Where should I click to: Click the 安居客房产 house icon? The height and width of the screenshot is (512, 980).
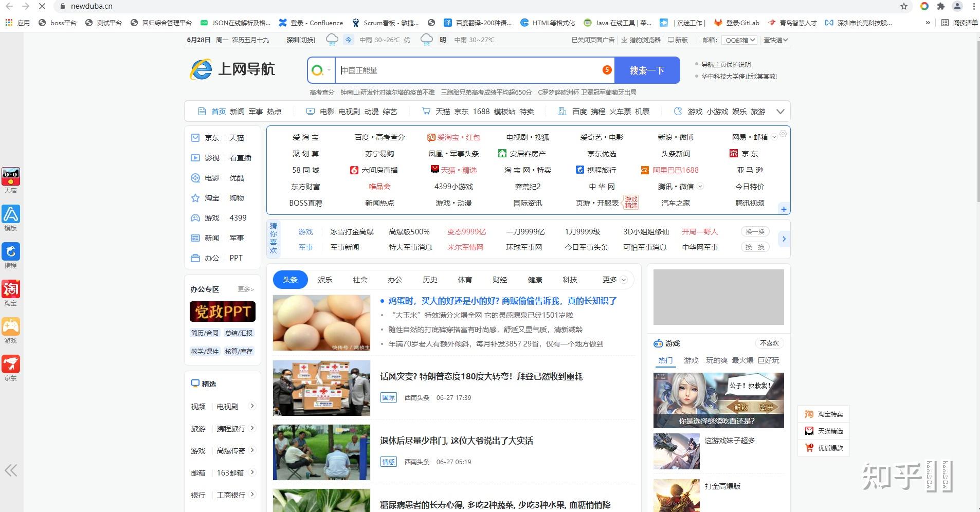click(x=502, y=154)
